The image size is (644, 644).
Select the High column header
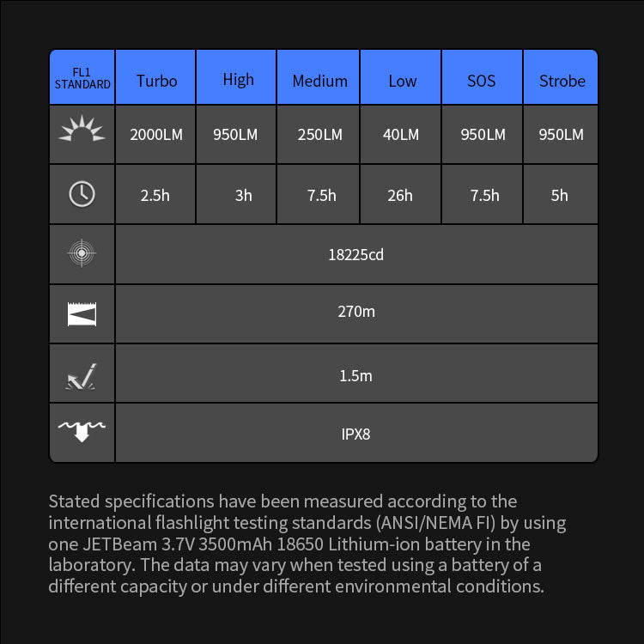point(238,79)
